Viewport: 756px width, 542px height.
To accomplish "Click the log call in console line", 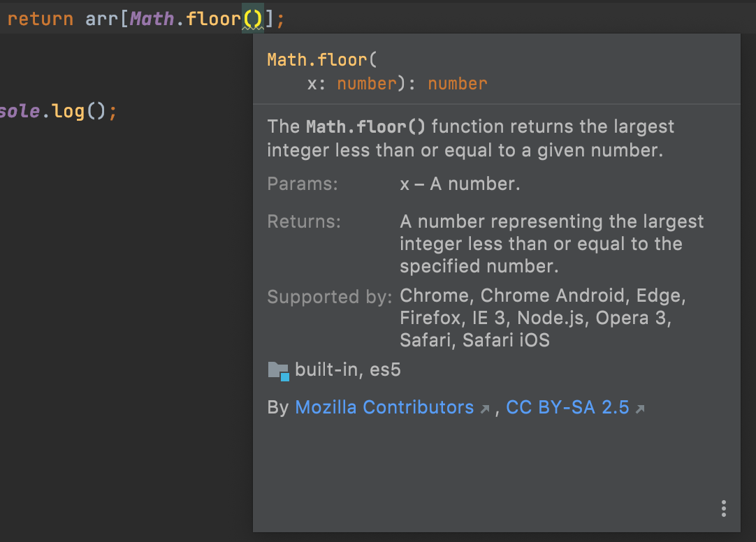I will 68,111.
